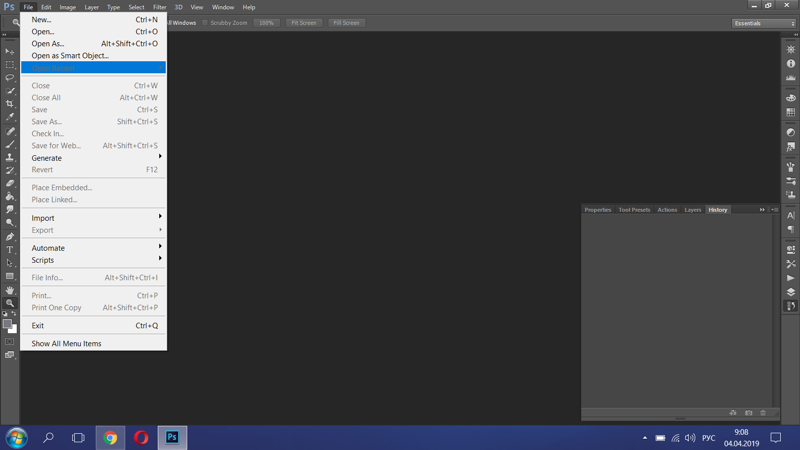This screenshot has height=450, width=800.
Task: Select the Spot Healing Brush tool
Action: [10, 131]
